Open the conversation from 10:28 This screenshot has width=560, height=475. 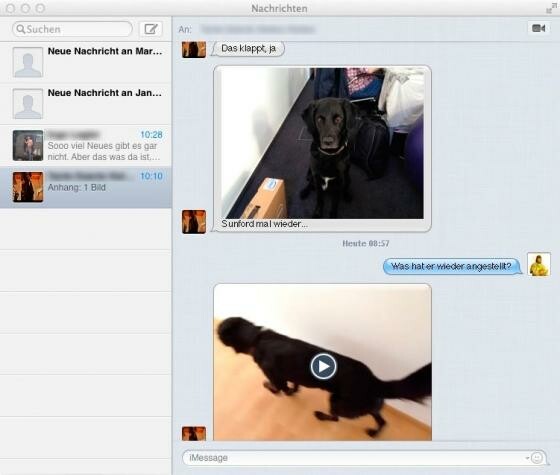pyautogui.click(x=86, y=145)
